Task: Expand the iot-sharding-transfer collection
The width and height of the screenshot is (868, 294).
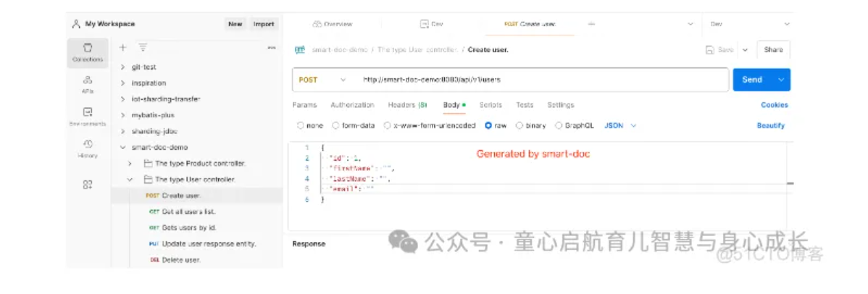Action: (x=123, y=99)
